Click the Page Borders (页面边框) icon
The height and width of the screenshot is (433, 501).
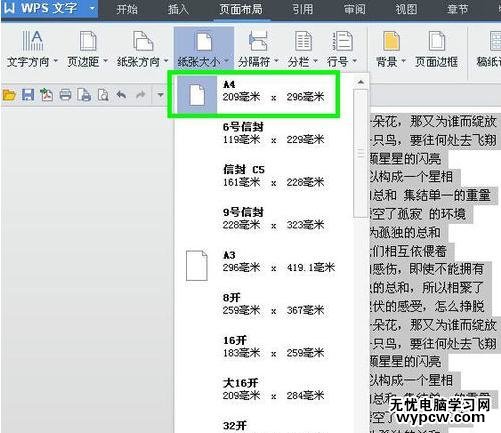click(x=437, y=41)
